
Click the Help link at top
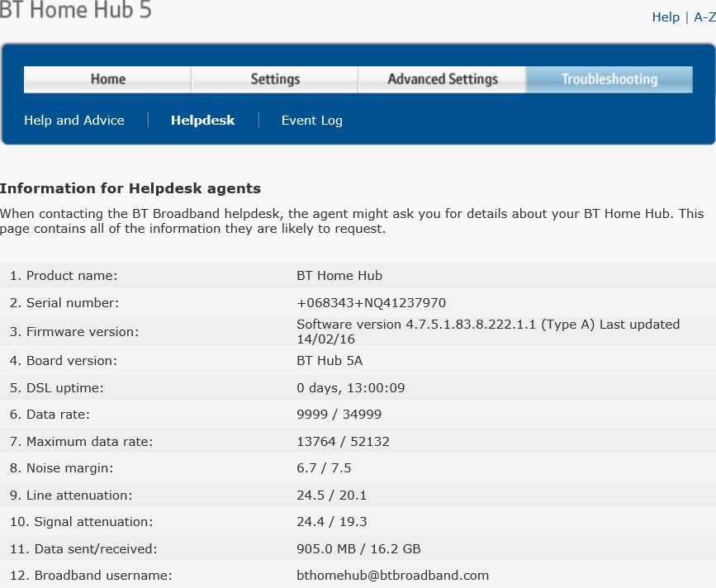[x=666, y=17]
